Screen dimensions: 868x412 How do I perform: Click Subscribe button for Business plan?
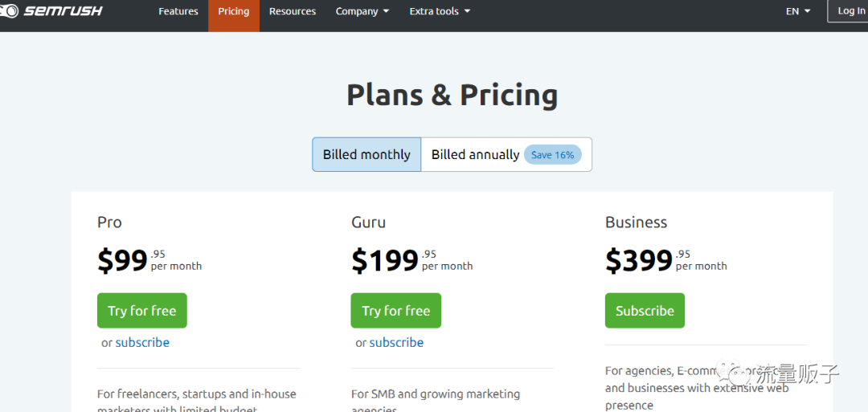click(645, 311)
